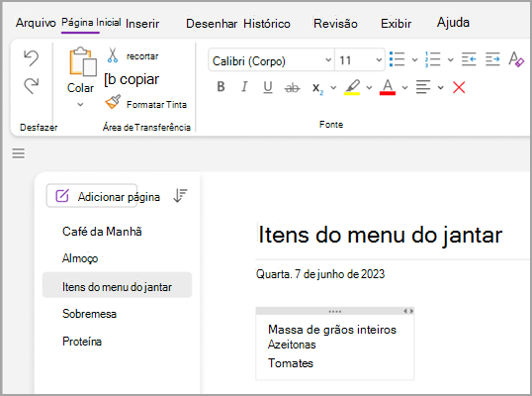Click the text Tomates in the note
Image resolution: width=532 pixels, height=396 pixels.
point(291,363)
